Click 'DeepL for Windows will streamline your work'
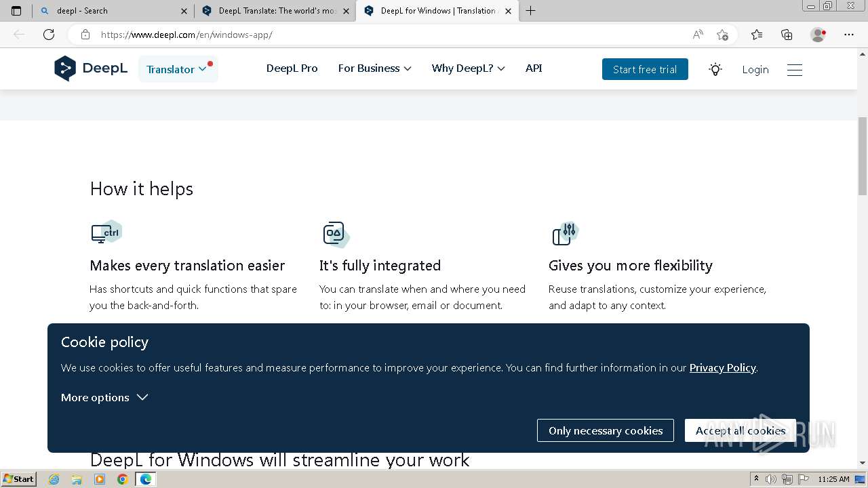The height and width of the screenshot is (488, 868). click(x=279, y=460)
